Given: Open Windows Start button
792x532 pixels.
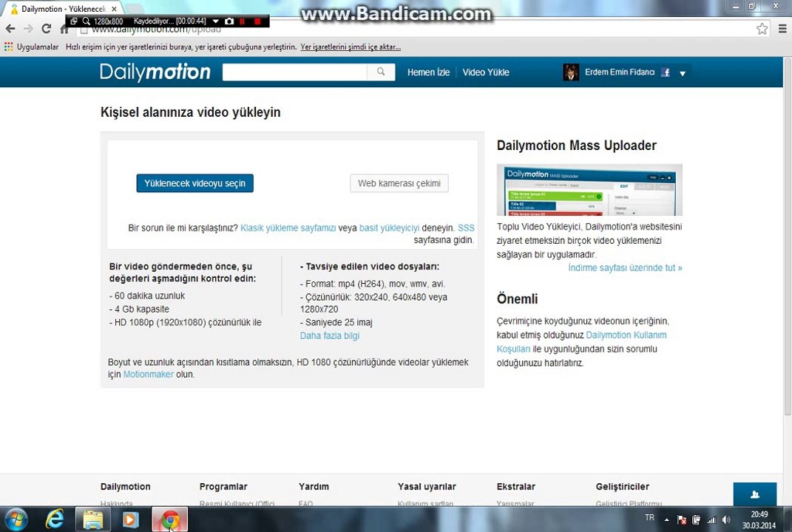Looking at the screenshot, I should click(16, 519).
